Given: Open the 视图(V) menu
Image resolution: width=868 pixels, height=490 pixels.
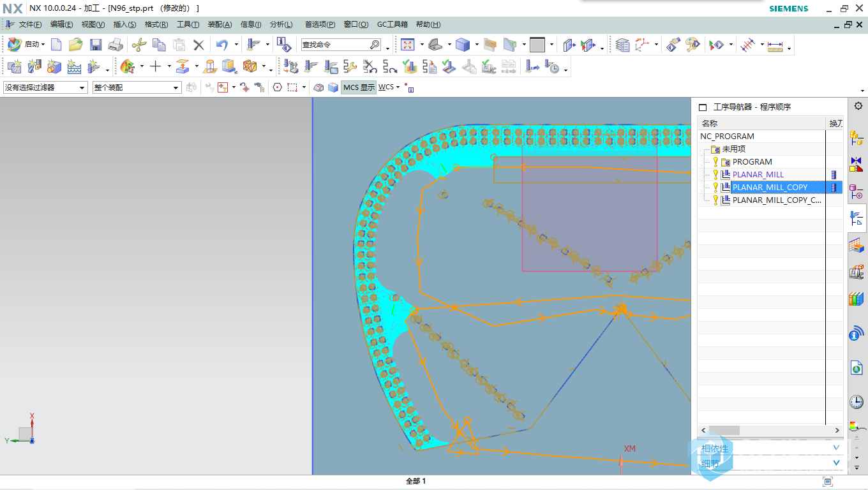Looking at the screenshot, I should click(x=93, y=24).
